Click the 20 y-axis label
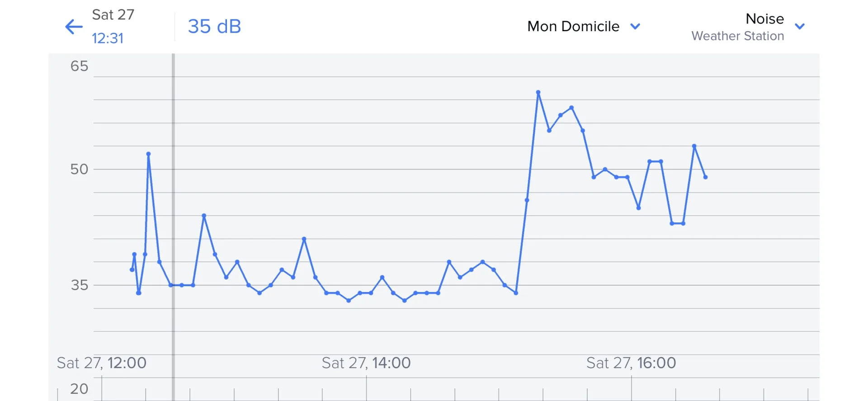Screen dimensions: 868x401 (79, 389)
